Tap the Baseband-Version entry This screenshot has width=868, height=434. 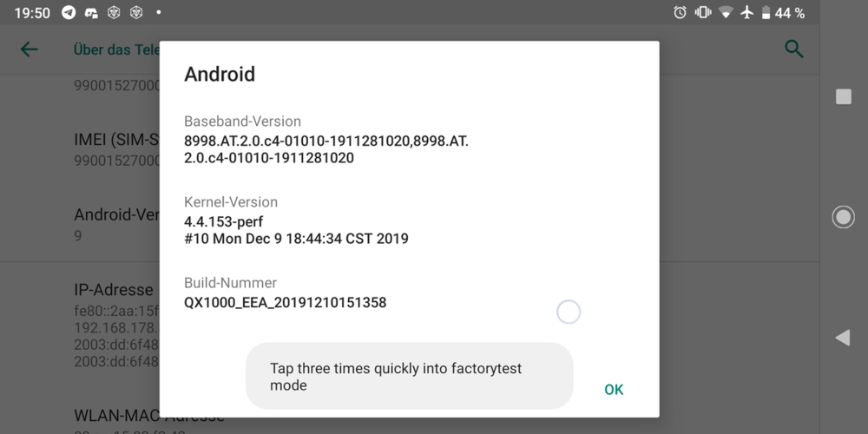click(x=326, y=140)
